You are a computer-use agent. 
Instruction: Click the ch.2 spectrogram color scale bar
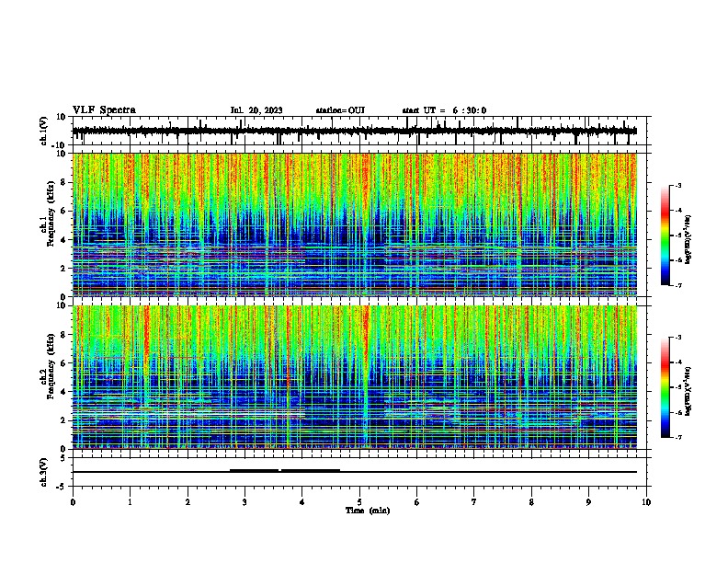click(665, 387)
